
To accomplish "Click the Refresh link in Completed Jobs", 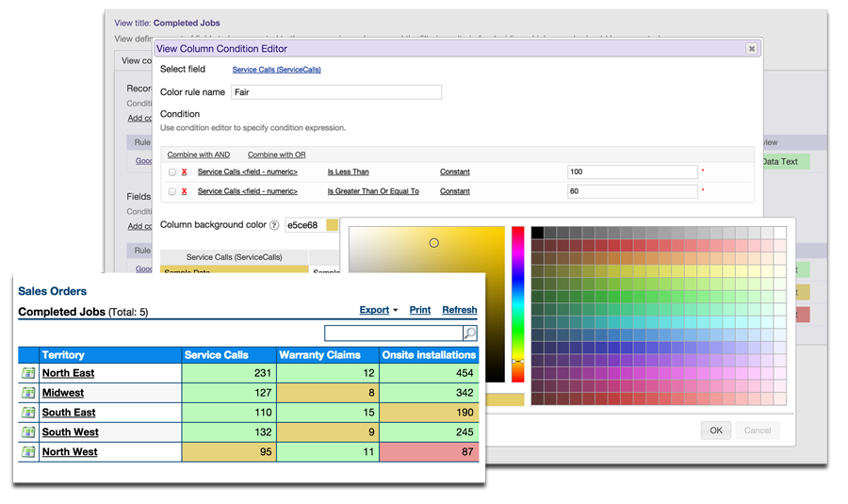I will (459, 310).
